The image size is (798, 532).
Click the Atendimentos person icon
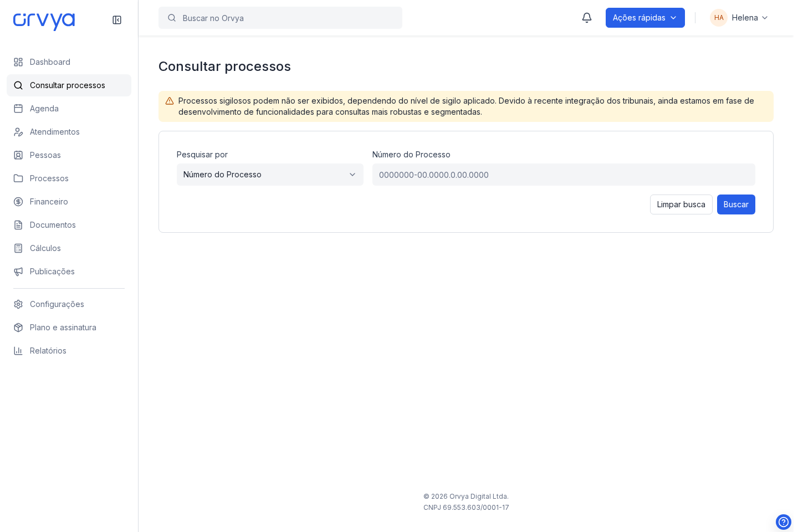18,132
